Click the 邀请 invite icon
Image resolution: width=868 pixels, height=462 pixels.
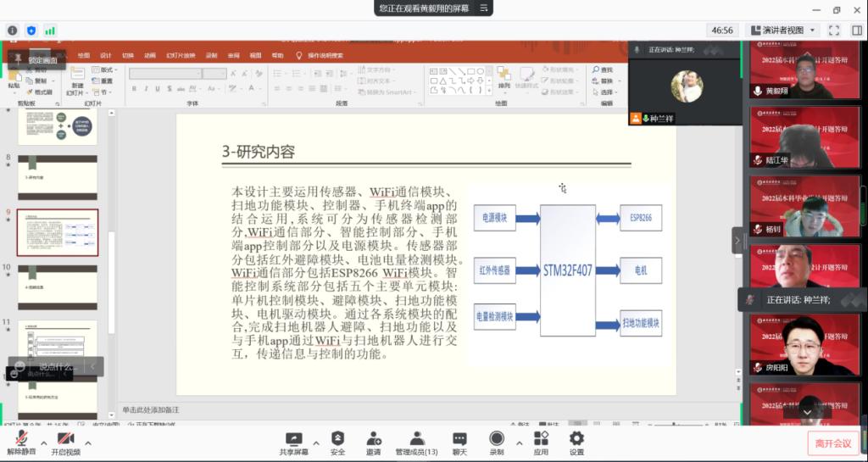(x=373, y=439)
